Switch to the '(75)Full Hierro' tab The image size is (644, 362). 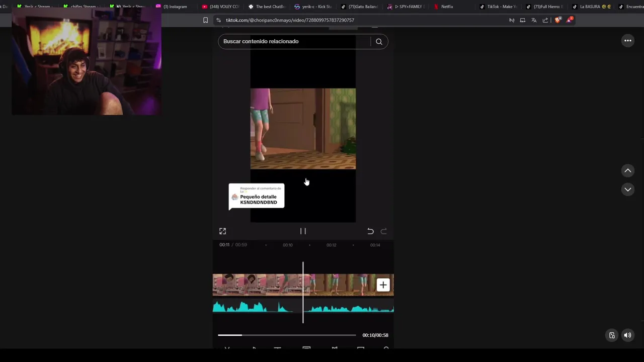544,7
